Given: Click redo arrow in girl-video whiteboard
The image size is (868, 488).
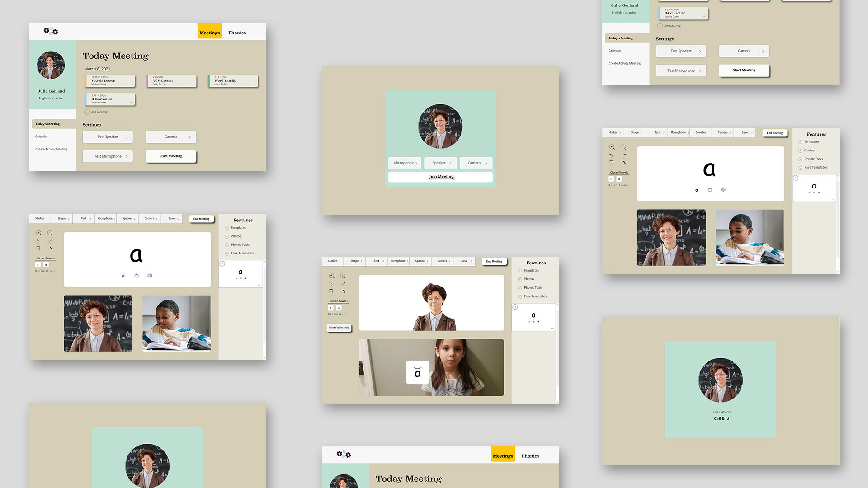Looking at the screenshot, I should click(x=344, y=284).
